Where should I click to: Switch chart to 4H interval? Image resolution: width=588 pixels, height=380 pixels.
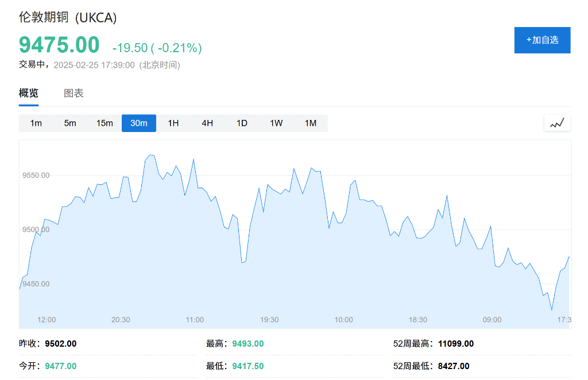click(x=207, y=123)
